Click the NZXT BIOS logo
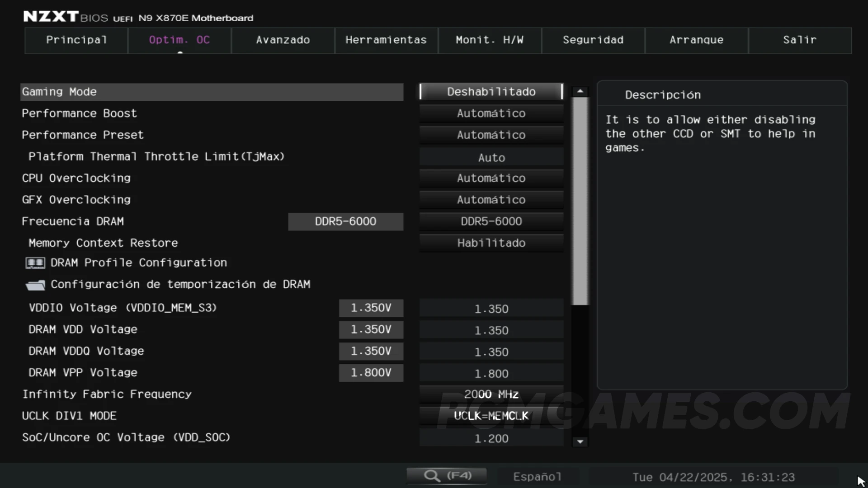Viewport: 868px width, 488px height. [66, 17]
